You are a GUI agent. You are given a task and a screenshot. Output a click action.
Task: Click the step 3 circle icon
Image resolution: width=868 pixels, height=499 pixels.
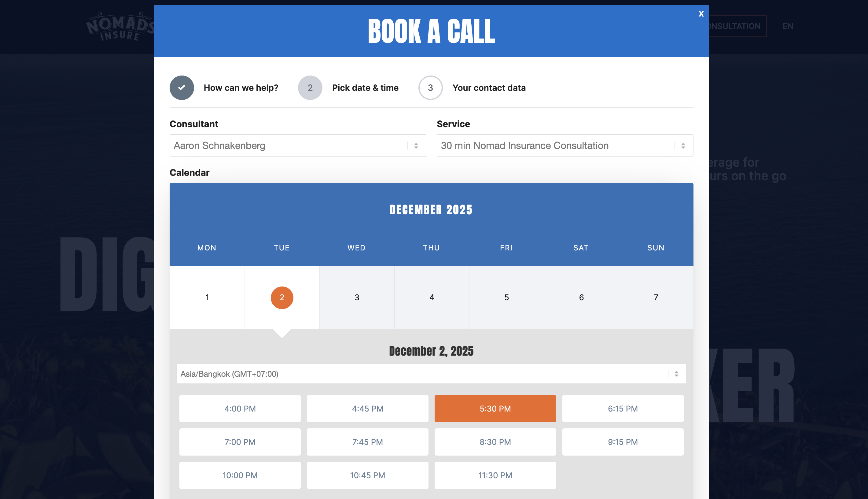[430, 88]
